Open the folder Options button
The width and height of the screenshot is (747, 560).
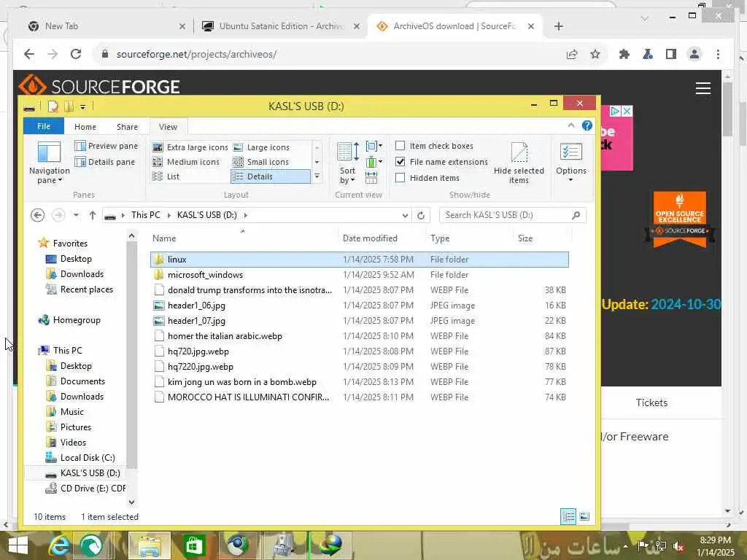click(x=570, y=163)
